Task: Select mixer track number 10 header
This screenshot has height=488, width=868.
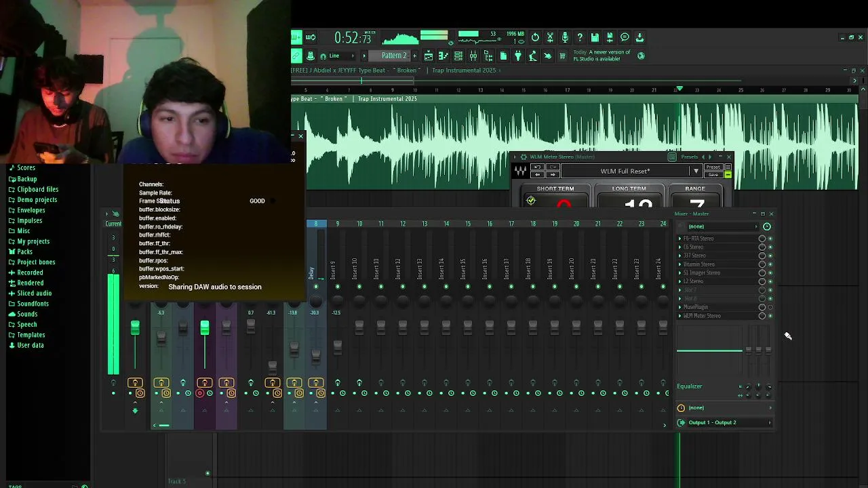Action: point(359,224)
